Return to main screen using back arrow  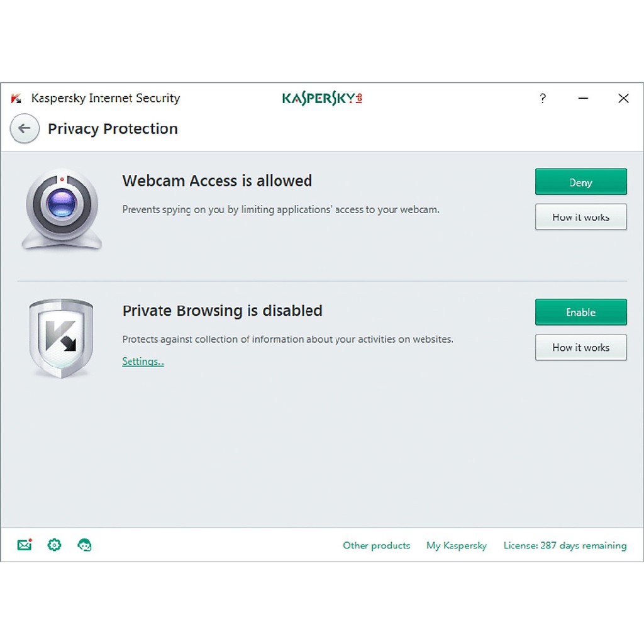24,128
